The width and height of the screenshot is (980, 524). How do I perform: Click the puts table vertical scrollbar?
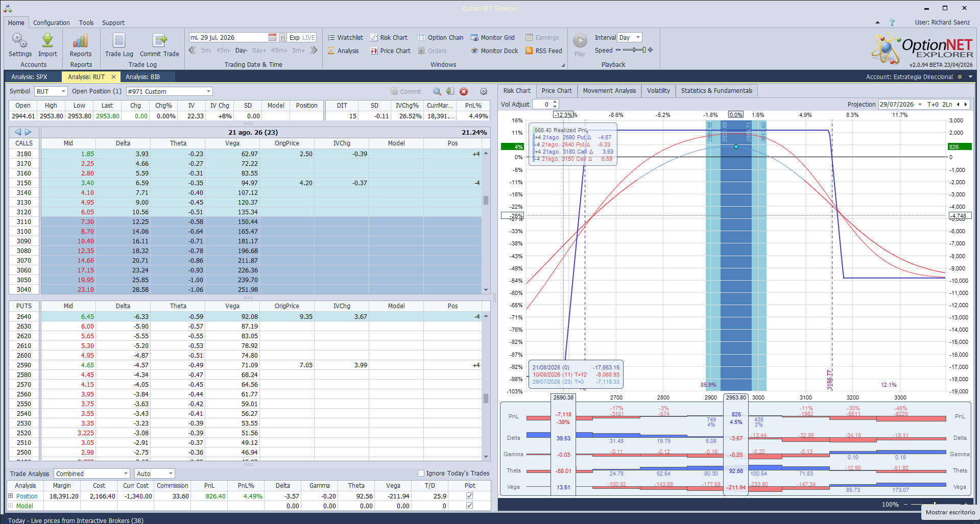point(486,386)
